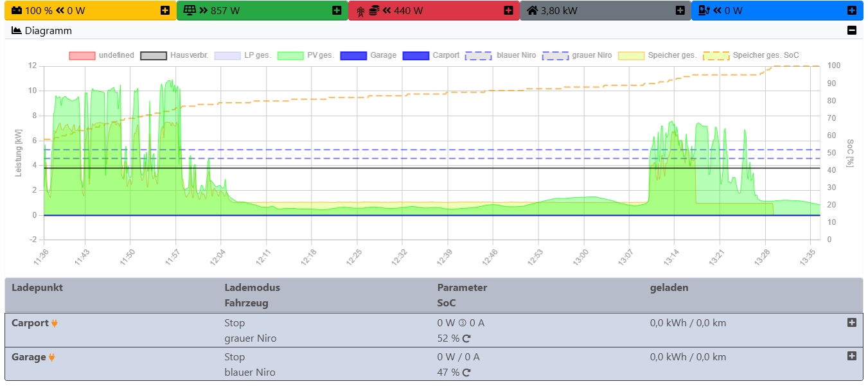Click the orange plug icon beside Garage

point(51,357)
